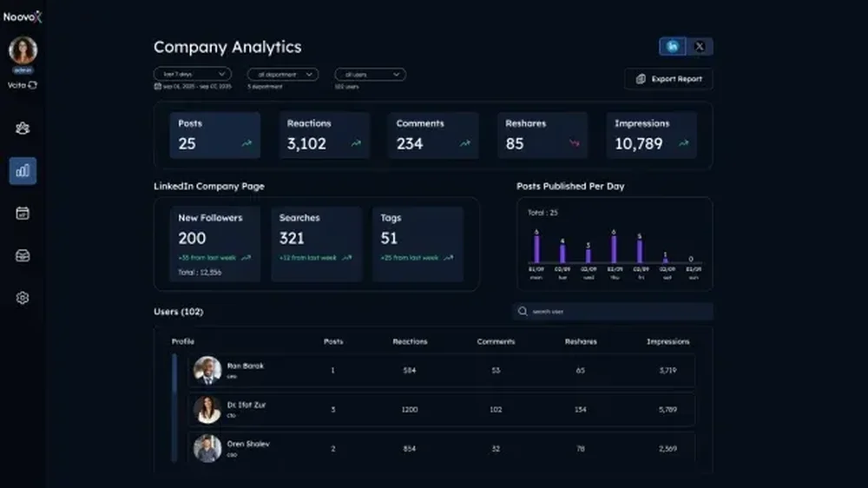Screen dimensions: 868x488
Task: Open the New Followers card
Action: (215, 244)
